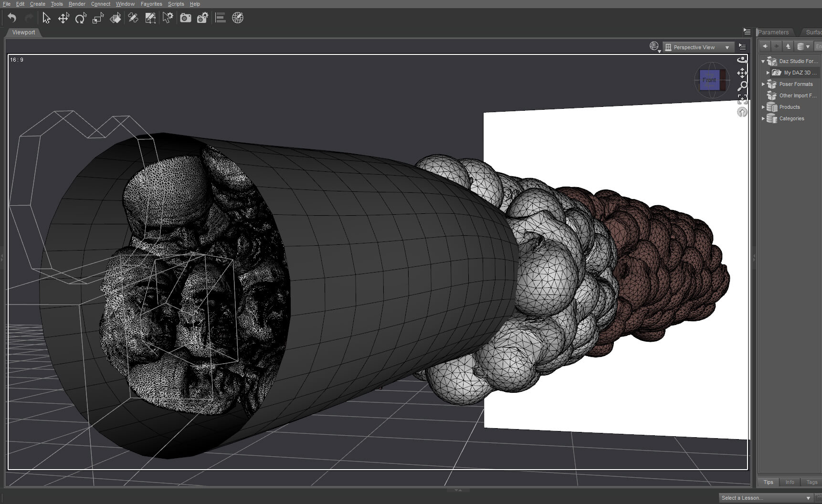The image size is (822, 504).
Task: Open the draw style sphere dropdown
Action: pos(655,47)
